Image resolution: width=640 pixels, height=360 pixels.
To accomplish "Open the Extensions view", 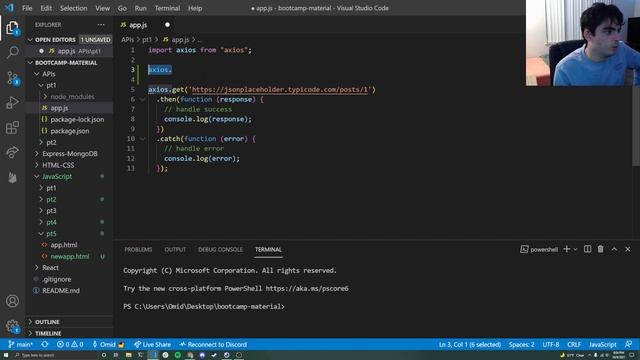I will coord(12,127).
